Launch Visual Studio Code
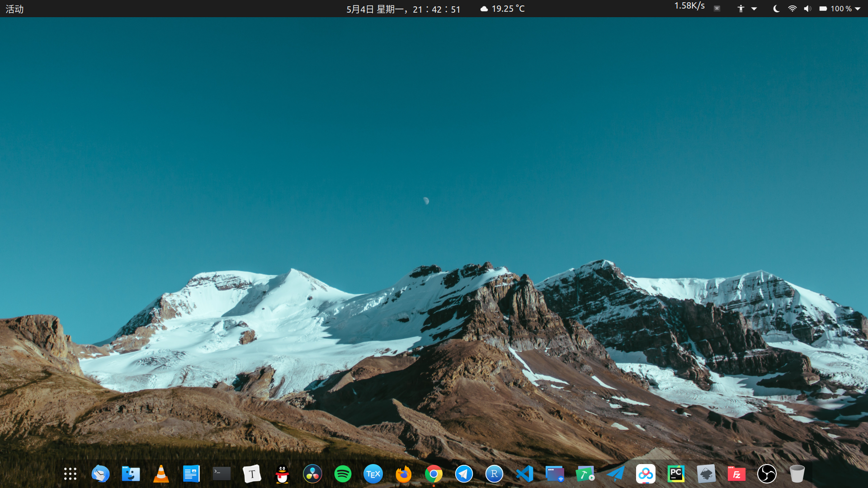 (x=524, y=474)
